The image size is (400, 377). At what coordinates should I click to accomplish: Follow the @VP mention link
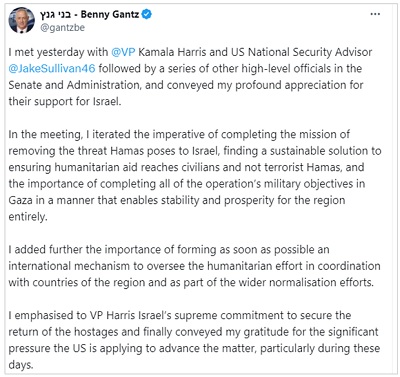[x=123, y=52]
